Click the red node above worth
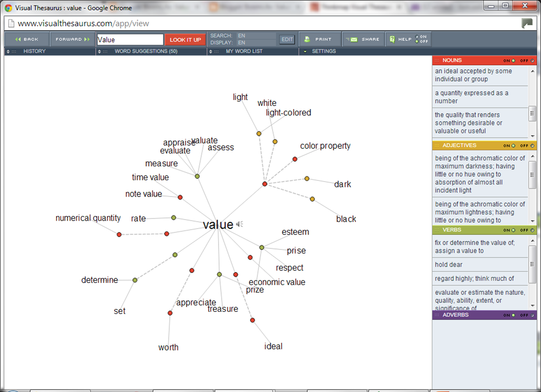Image resolution: width=541 pixels, height=392 pixels. (170, 313)
